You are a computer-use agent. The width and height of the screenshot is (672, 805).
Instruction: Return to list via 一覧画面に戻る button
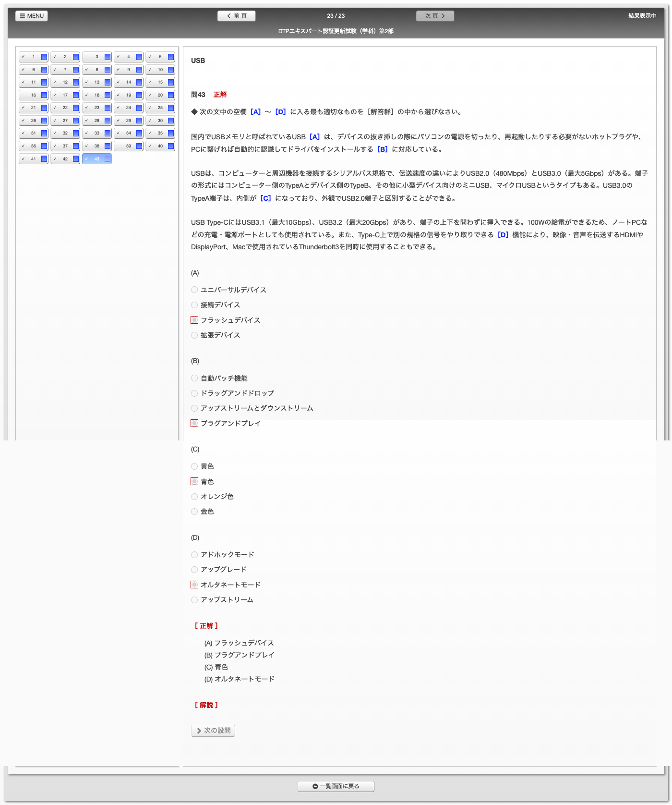click(336, 786)
